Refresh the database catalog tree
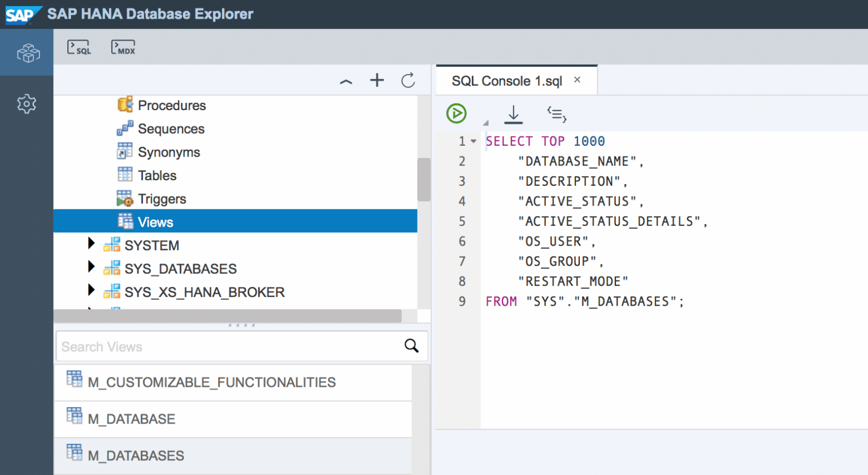The width and height of the screenshot is (868, 475). coord(408,80)
